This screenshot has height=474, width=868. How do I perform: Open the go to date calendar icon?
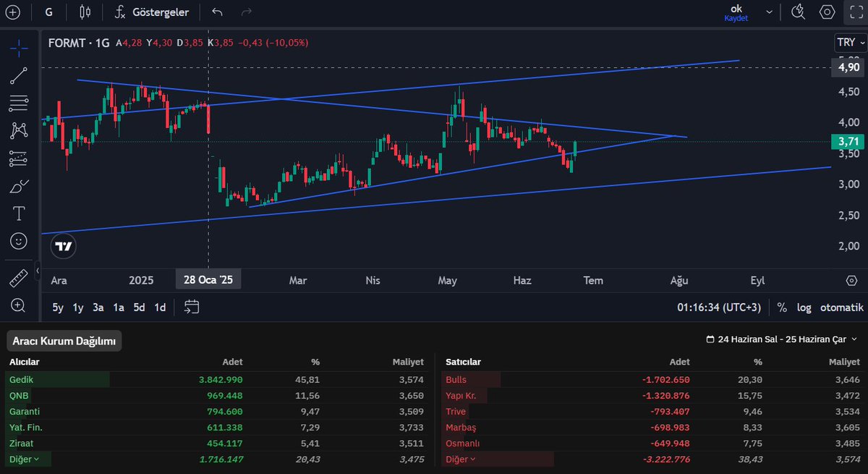coord(191,308)
